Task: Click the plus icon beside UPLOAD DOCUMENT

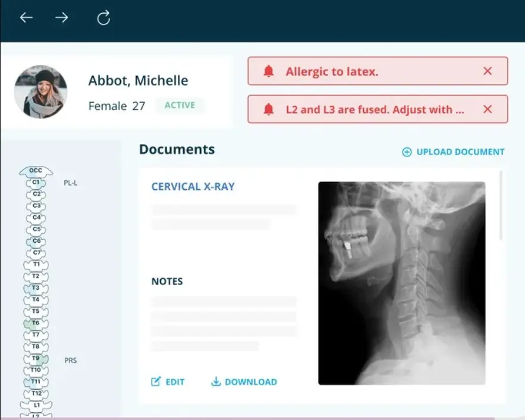Action: click(x=405, y=152)
